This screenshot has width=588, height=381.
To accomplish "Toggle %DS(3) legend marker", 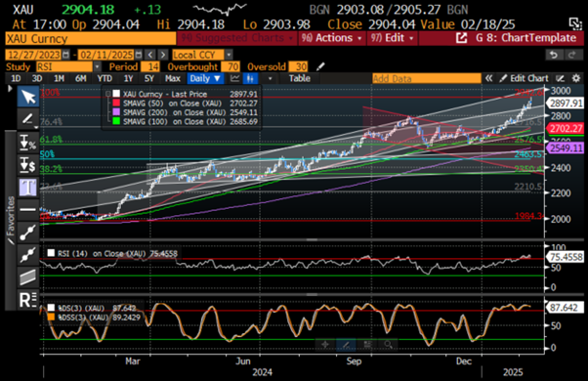I will pos(51,308).
